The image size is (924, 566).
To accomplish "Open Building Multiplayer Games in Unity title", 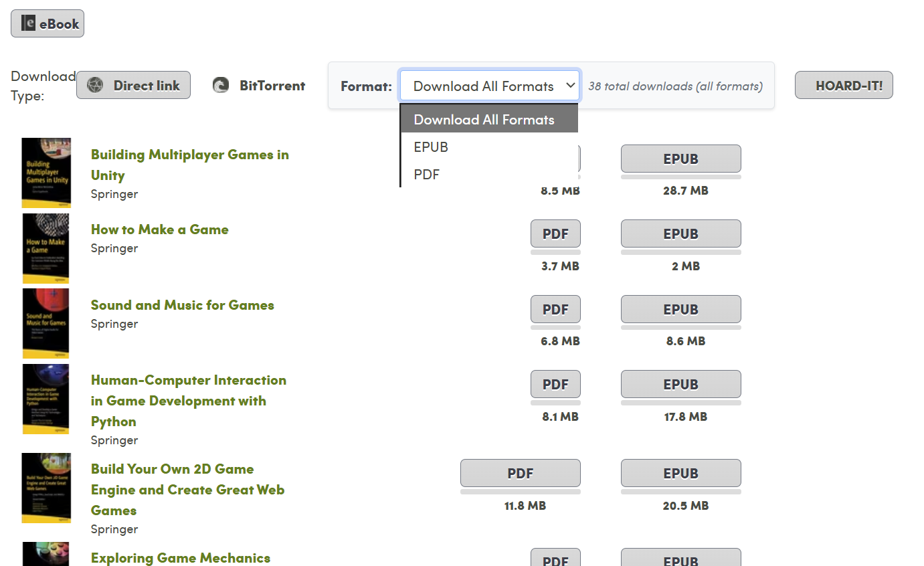I will tap(190, 165).
